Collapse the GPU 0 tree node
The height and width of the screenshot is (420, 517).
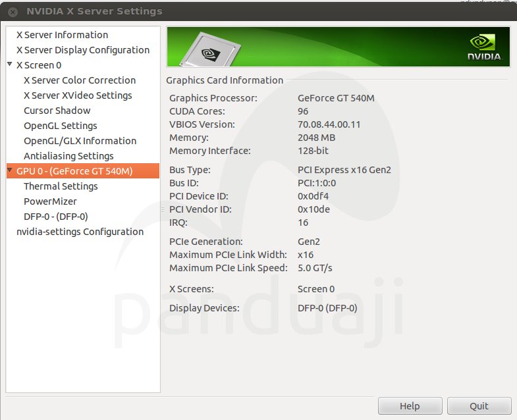click(10, 170)
